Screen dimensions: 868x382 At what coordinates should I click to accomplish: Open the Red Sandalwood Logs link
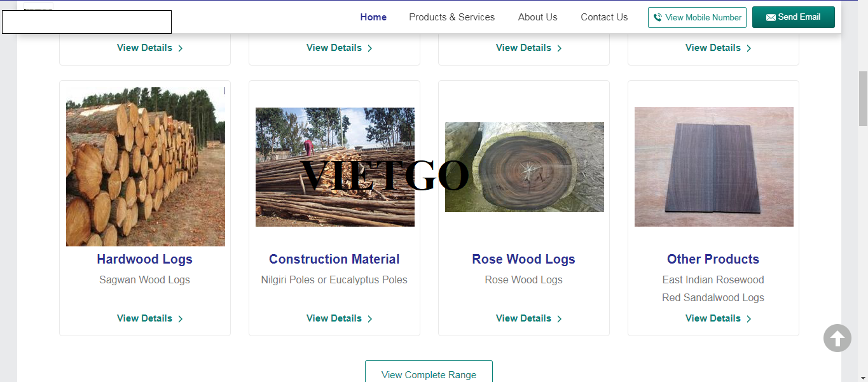(713, 297)
